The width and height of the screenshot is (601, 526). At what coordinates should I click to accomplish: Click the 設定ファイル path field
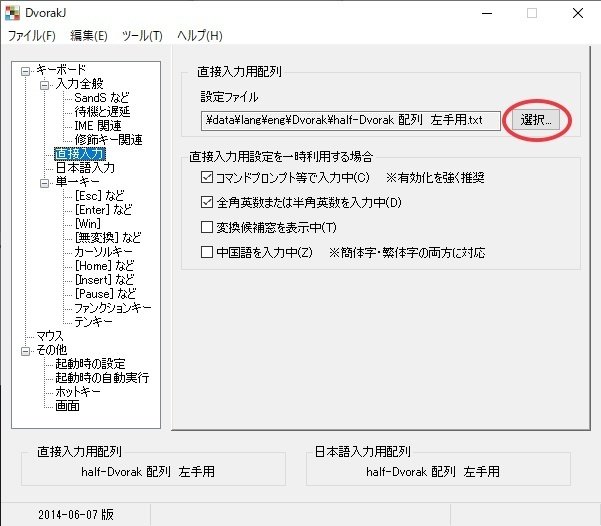[x=351, y=121]
